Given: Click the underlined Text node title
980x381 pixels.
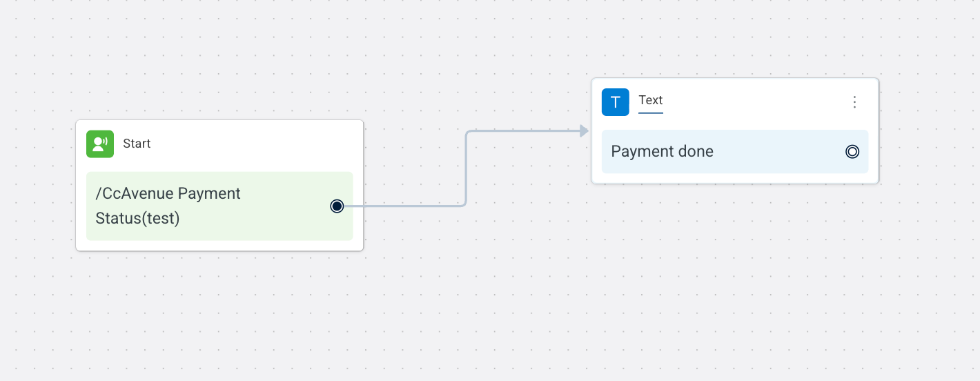Looking at the screenshot, I should coord(651,101).
